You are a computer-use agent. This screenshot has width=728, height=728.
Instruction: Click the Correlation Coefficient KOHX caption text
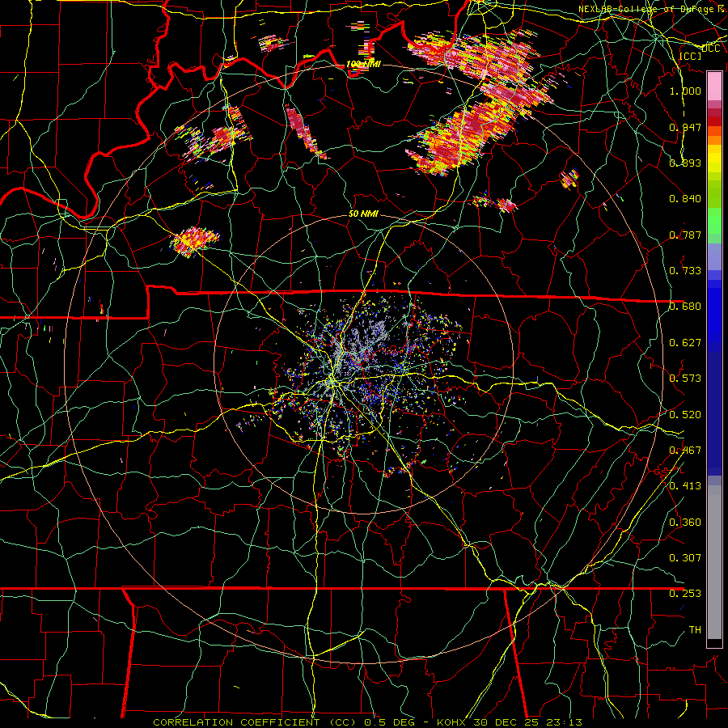click(367, 722)
